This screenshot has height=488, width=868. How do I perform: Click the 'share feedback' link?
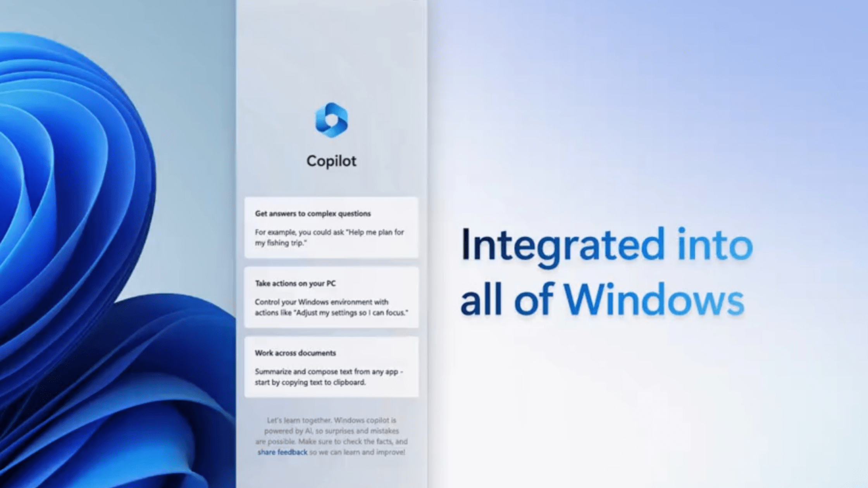pyautogui.click(x=281, y=452)
